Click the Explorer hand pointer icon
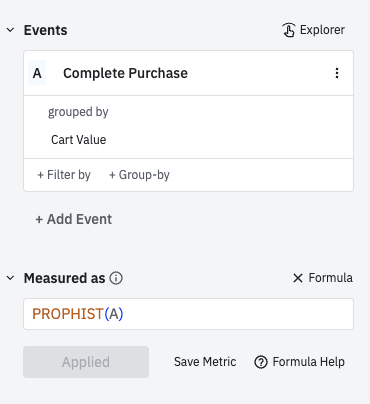The height and width of the screenshot is (404, 370). coord(289,30)
